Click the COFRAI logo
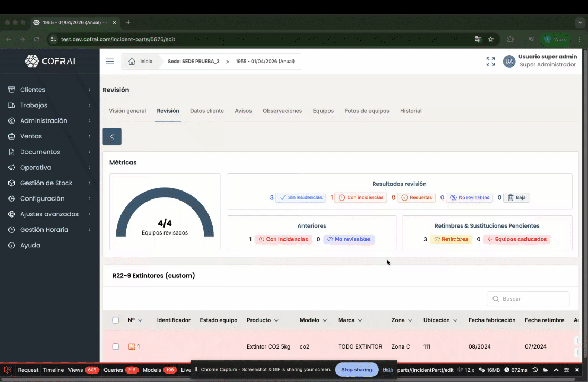Image resolution: width=588 pixels, height=382 pixels. point(50,61)
